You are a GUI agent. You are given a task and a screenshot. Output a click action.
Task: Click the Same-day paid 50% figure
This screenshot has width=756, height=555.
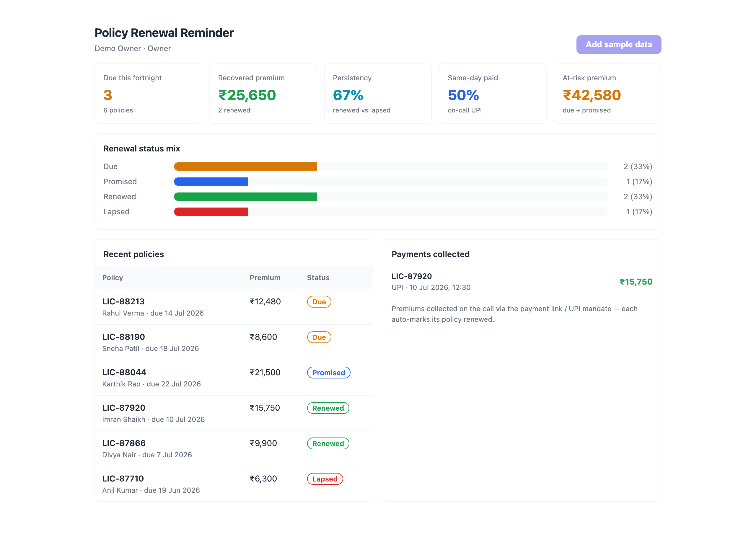coord(463,95)
